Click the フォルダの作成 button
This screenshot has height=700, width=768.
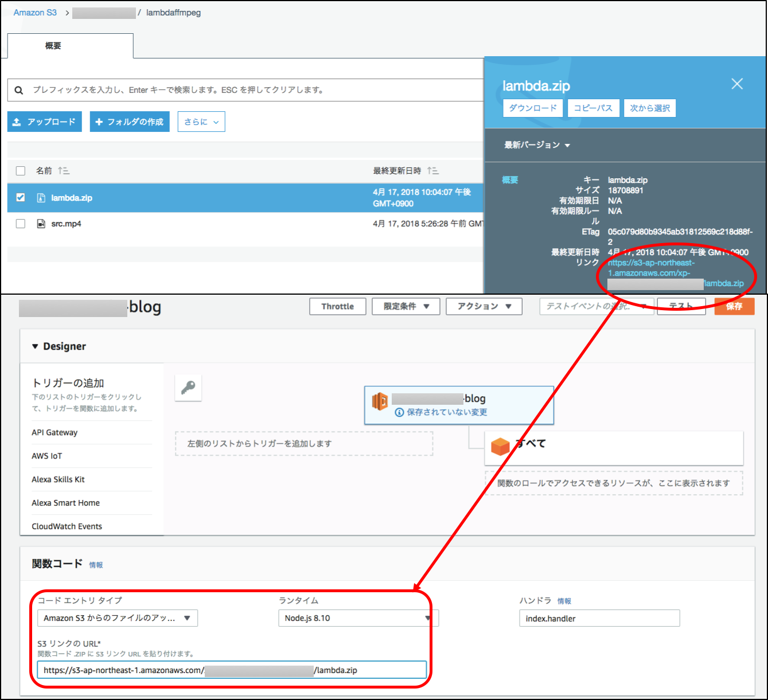[x=130, y=122]
